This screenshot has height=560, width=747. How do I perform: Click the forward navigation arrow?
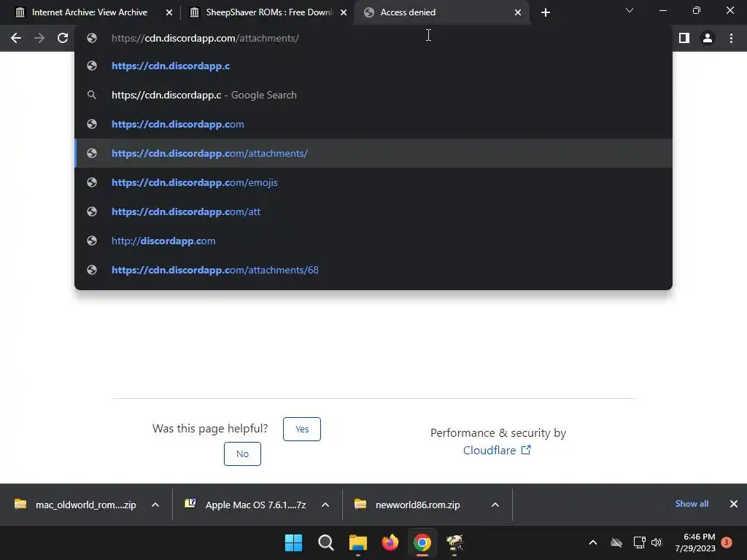point(39,38)
